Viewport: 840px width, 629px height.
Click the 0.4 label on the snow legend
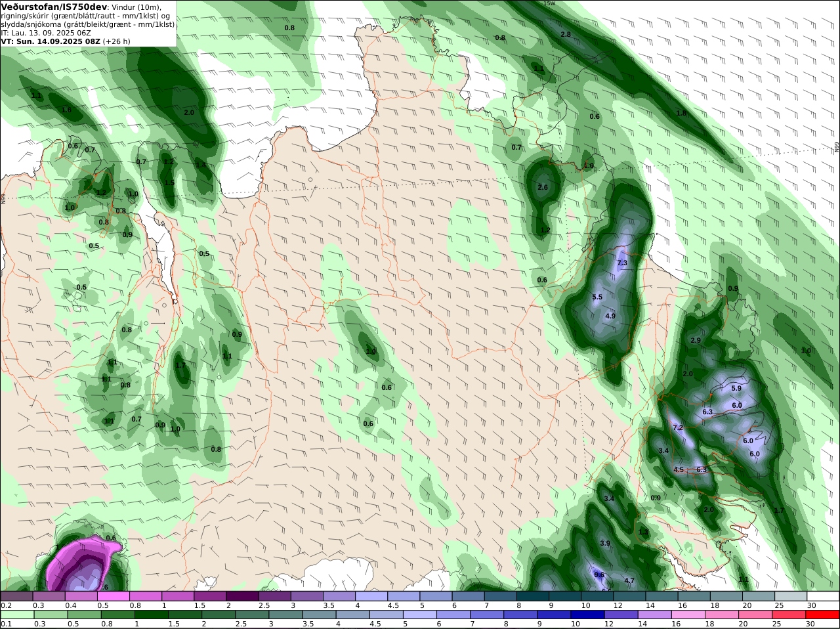click(70, 605)
